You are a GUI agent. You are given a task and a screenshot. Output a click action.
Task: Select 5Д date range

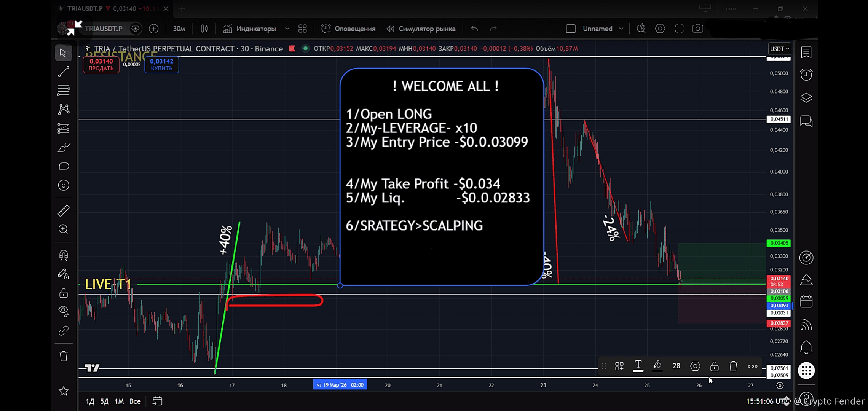pos(104,401)
